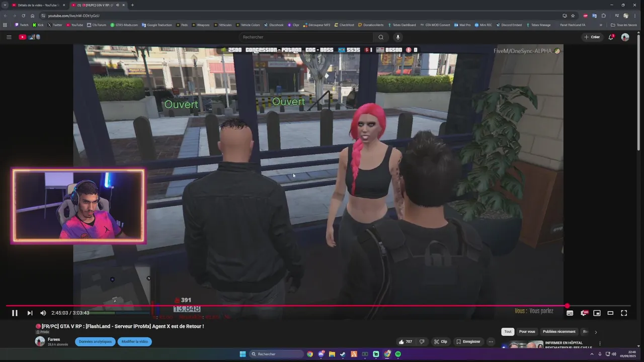Open Spotify from the taskbar
644x362 pixels.
(398, 354)
